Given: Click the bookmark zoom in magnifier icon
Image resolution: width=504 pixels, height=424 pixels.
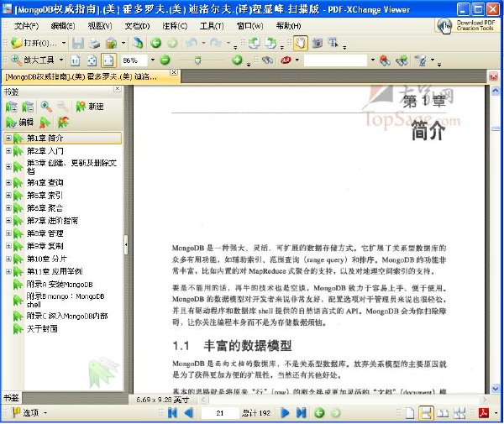Looking at the screenshot, I should pyautogui.click(x=46, y=107).
